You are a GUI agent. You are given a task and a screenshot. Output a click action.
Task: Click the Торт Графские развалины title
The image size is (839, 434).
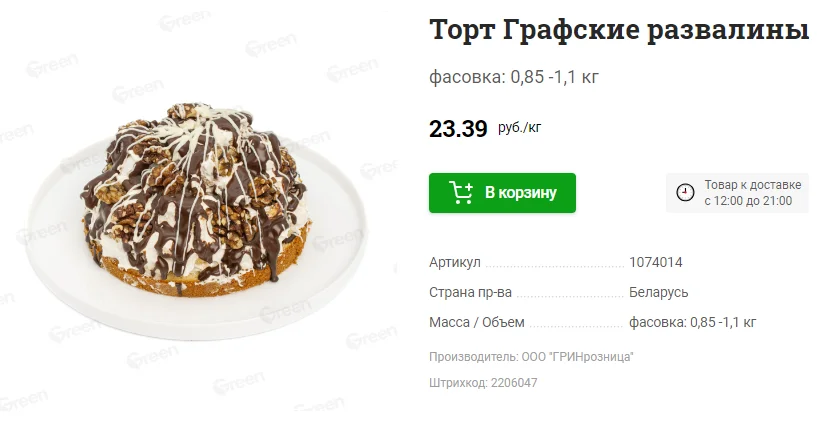click(619, 30)
